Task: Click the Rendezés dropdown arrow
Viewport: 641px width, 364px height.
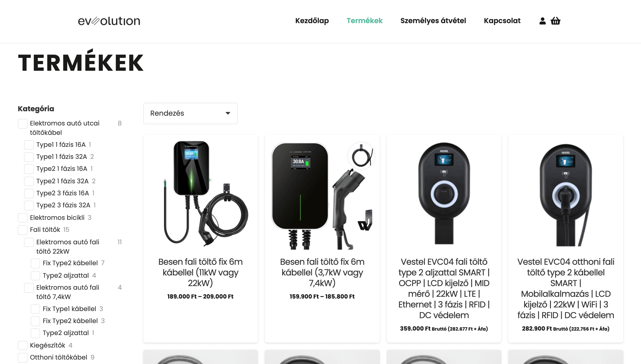Action: pyautogui.click(x=228, y=113)
